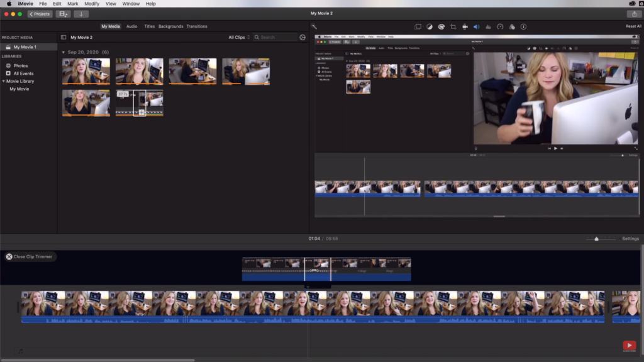Open the All Clips filter dropdown
This screenshot has width=644, height=362.
pos(239,37)
